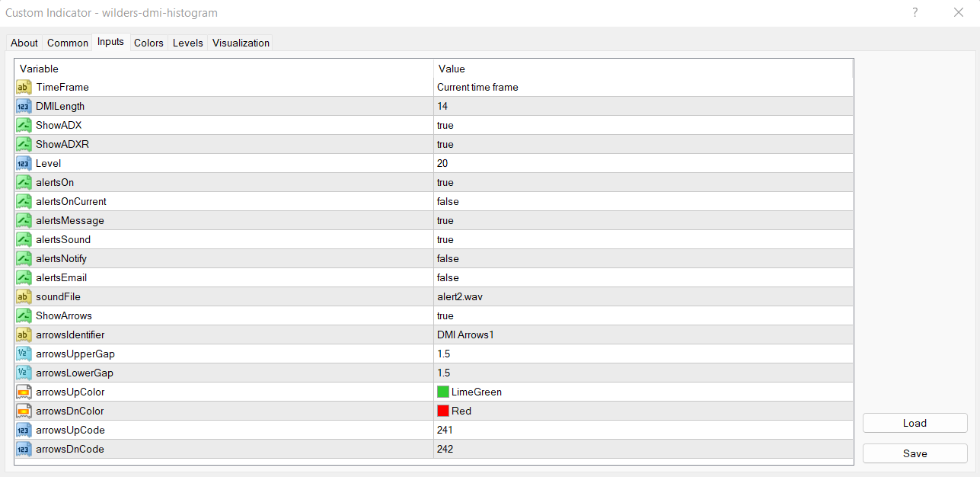Click the double icon beside arrowsUpperGap
Screen dimensions: 980x477
click(24, 354)
